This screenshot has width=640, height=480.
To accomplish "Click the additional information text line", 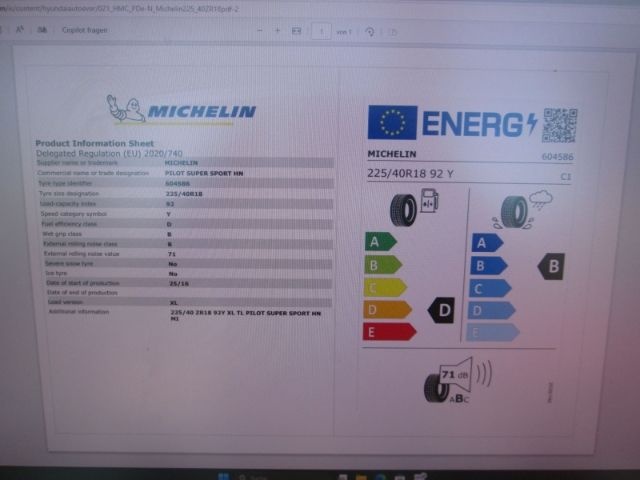I will click(246, 315).
